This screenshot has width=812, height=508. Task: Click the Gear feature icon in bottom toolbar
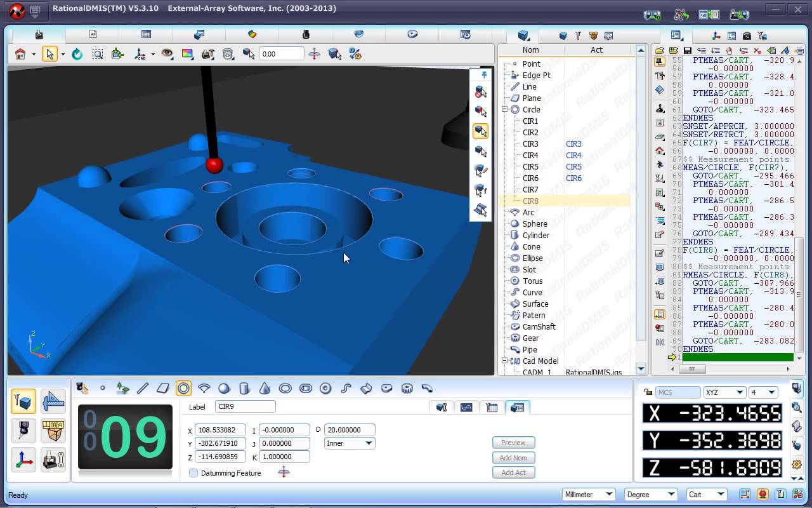pos(407,388)
